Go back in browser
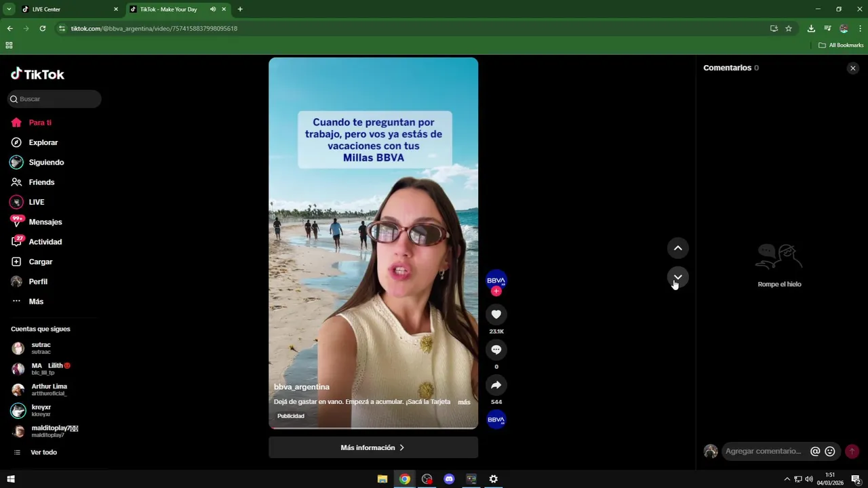The image size is (868, 488). point(9,28)
